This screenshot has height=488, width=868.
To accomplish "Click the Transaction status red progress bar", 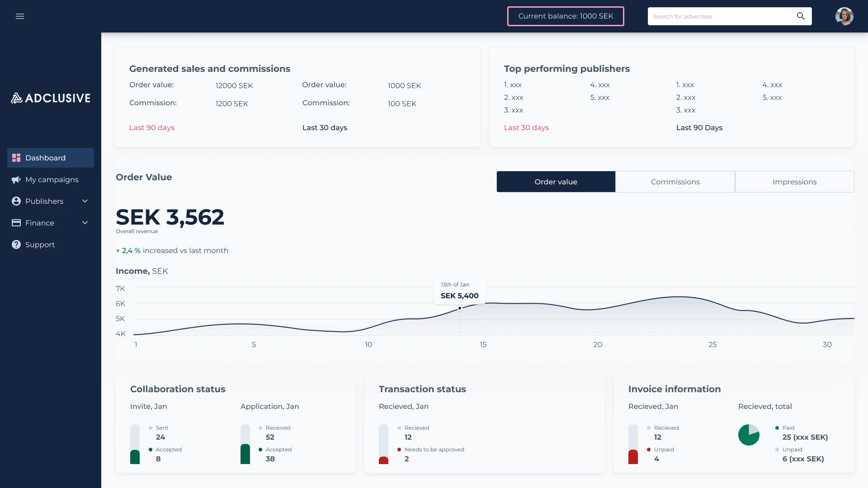I will coord(383,444).
